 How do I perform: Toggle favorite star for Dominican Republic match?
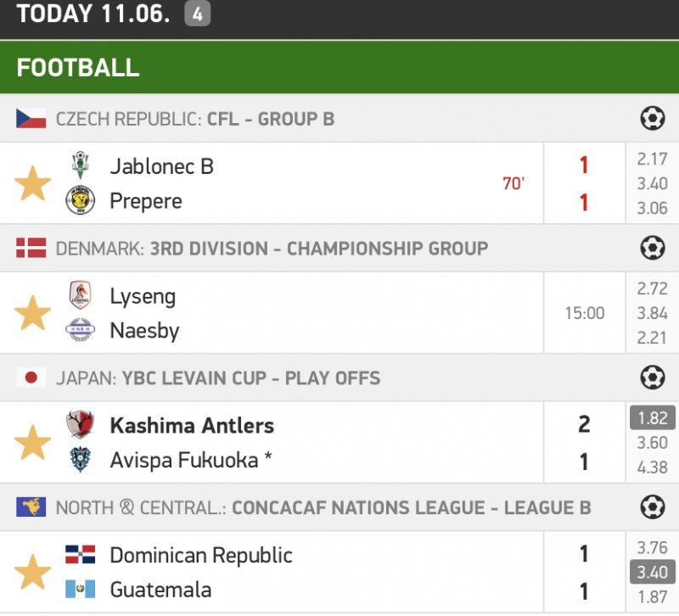click(x=33, y=572)
